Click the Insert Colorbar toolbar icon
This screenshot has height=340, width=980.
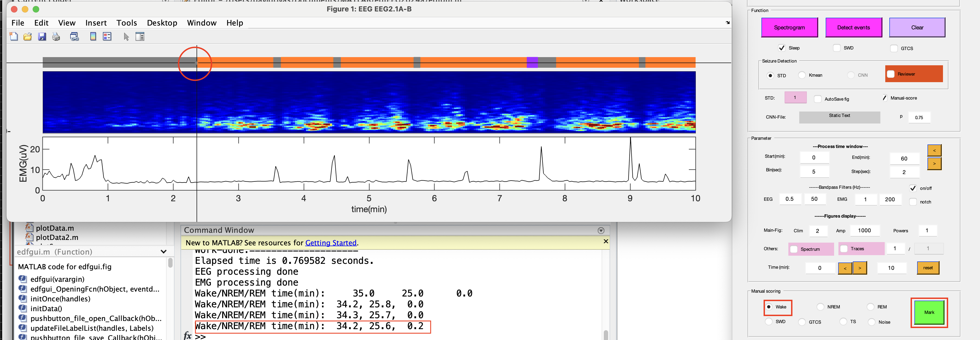[93, 36]
